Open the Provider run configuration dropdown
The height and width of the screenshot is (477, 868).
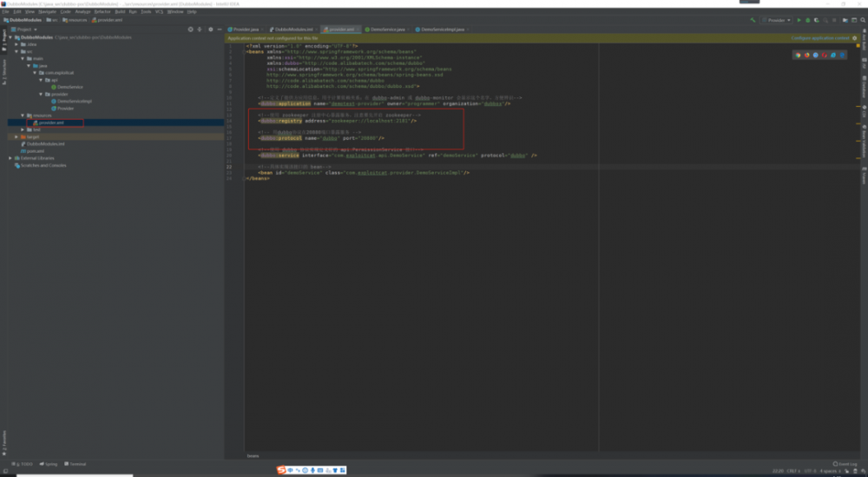point(776,19)
